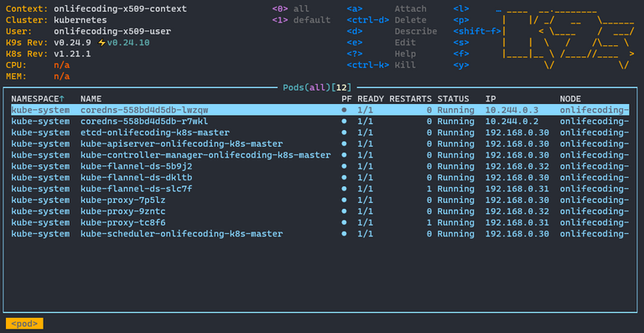Click the NAME column header
Screen dimensions: 644x333
point(91,99)
